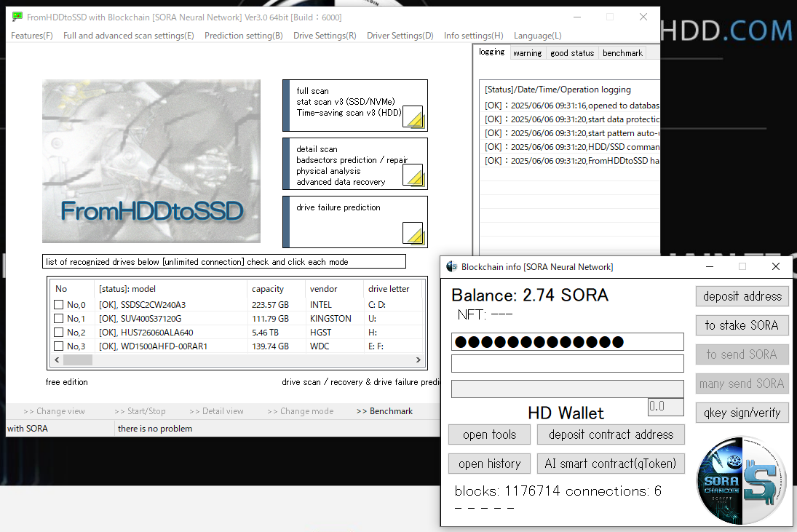Click the Blockchain info window title icon
Screen dimensions: 797x532
coord(451,267)
